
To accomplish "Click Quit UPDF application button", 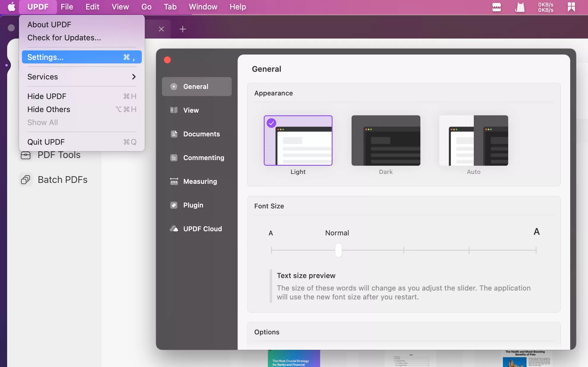I will tap(46, 142).
